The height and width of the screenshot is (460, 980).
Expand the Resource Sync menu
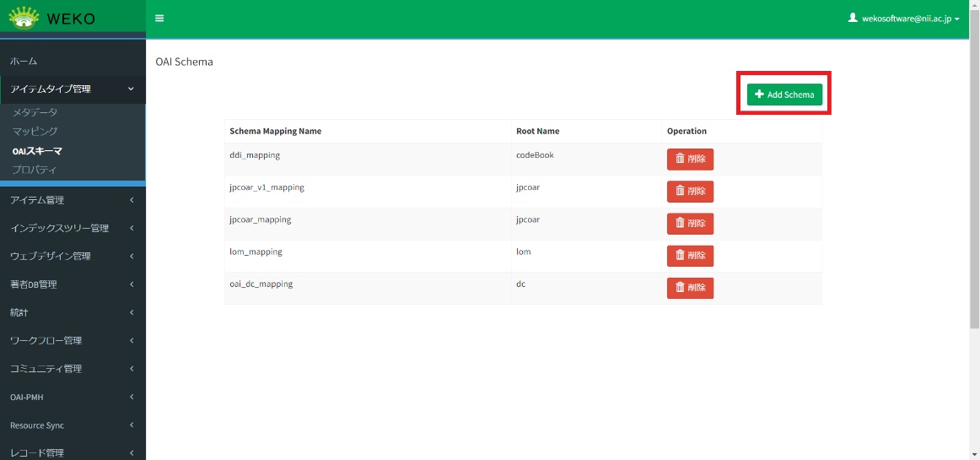(73, 425)
